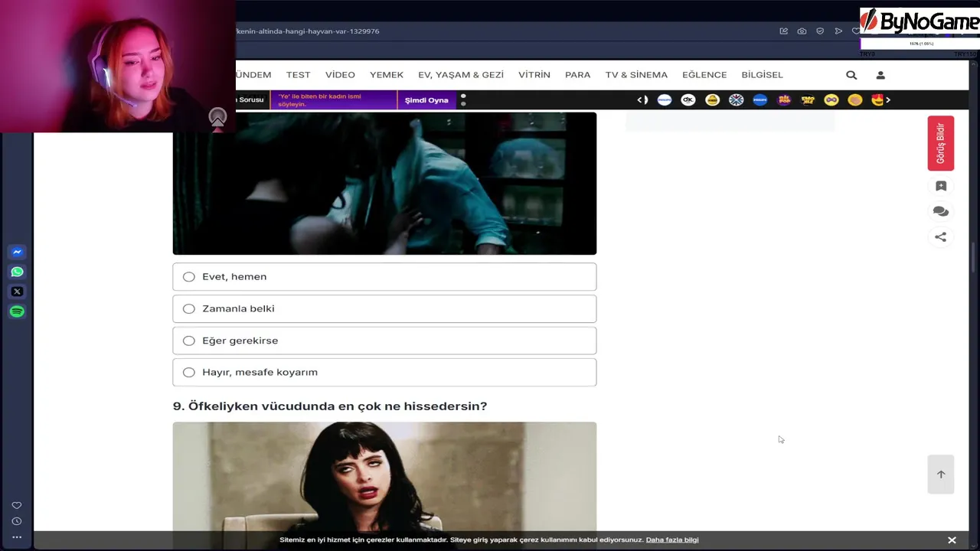Screen dimensions: 980x551
Task: Open the BİLGİSEL menu item
Action: [x=762, y=75]
